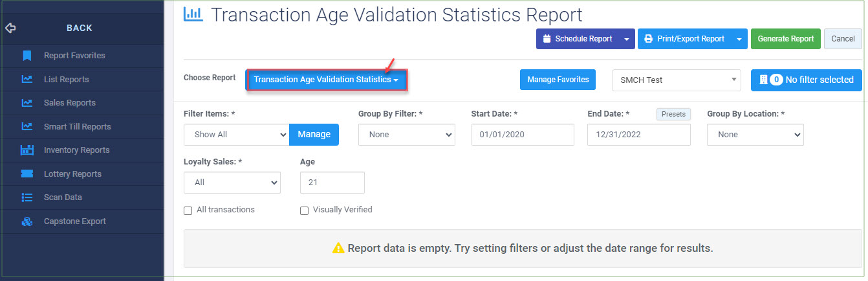Viewport: 868px width, 281px height.
Task: Click the Smart Till Reports chart icon
Action: pyautogui.click(x=27, y=126)
